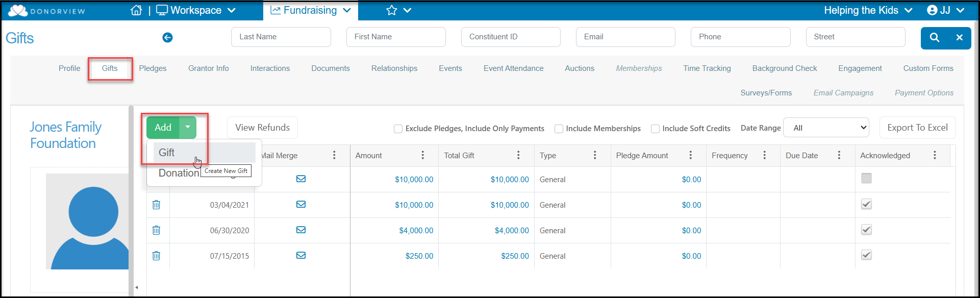
Task: Open the Time Tracking tab
Action: tap(707, 68)
